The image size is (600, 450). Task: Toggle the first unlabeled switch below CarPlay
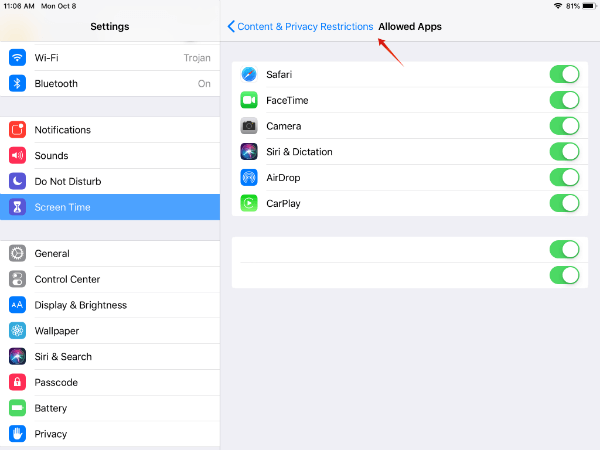click(x=564, y=249)
